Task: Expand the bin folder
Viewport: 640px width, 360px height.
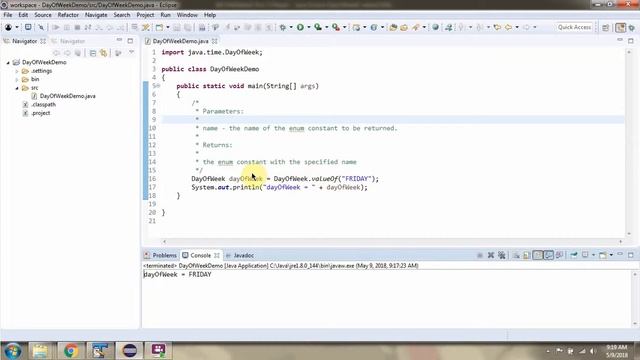Action: 17,80
